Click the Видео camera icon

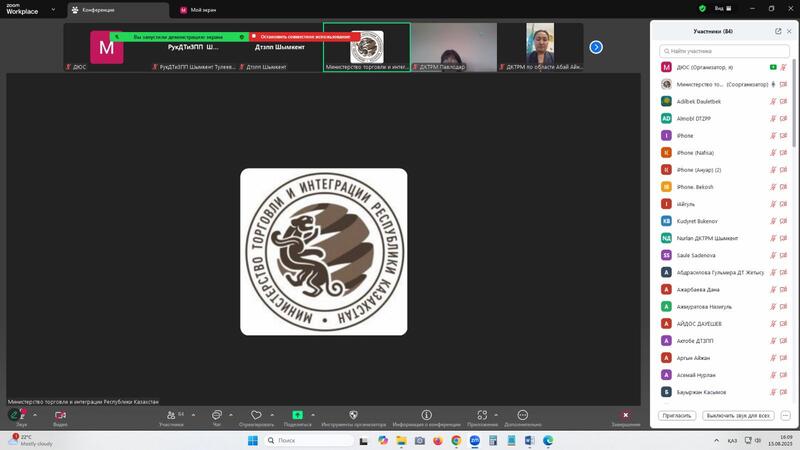(x=60, y=414)
